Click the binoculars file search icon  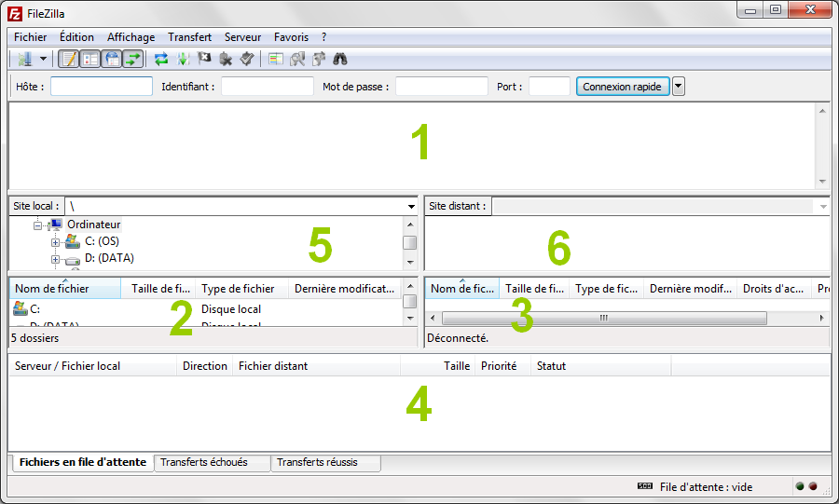click(340, 59)
